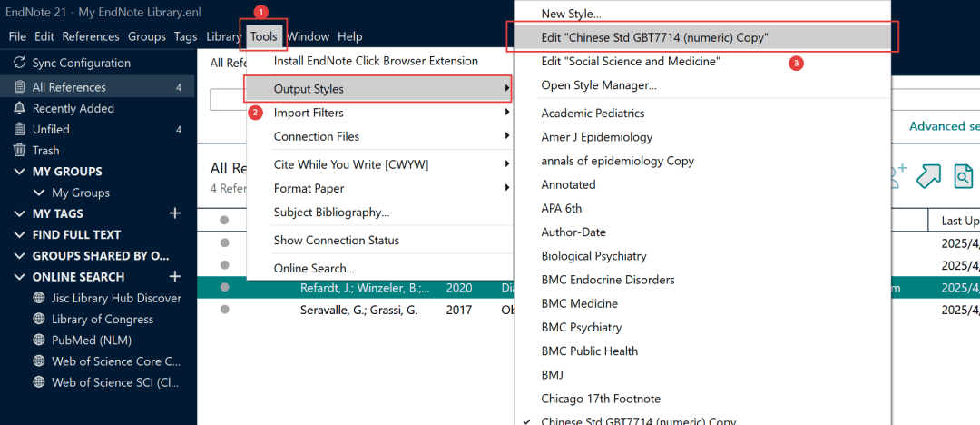Select Library of Congress online search
980x425 pixels.
[x=103, y=320]
